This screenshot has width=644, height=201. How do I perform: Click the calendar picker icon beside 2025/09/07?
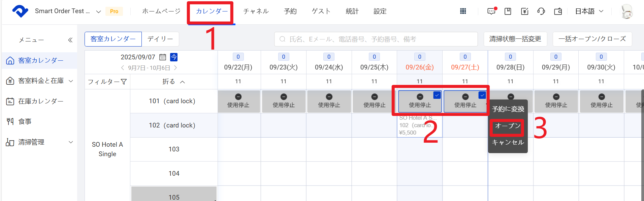point(163,57)
